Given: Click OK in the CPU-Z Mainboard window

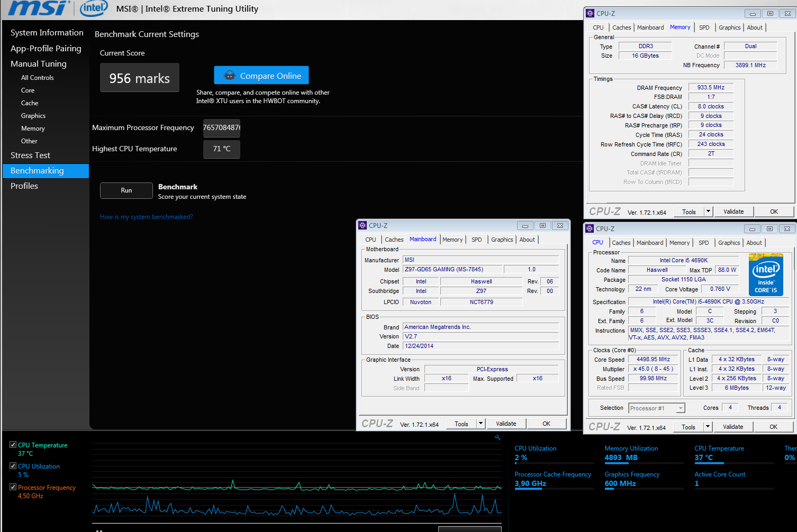Looking at the screenshot, I should coord(546,424).
